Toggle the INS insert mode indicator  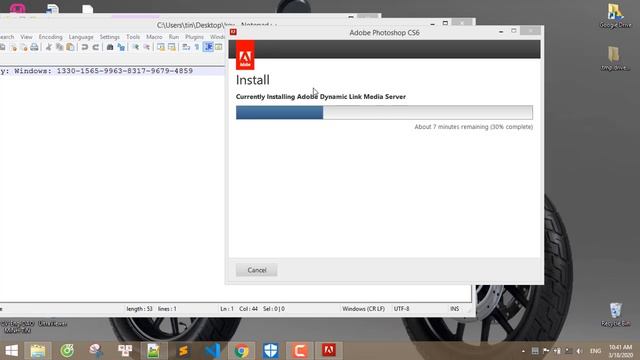[x=454, y=309]
